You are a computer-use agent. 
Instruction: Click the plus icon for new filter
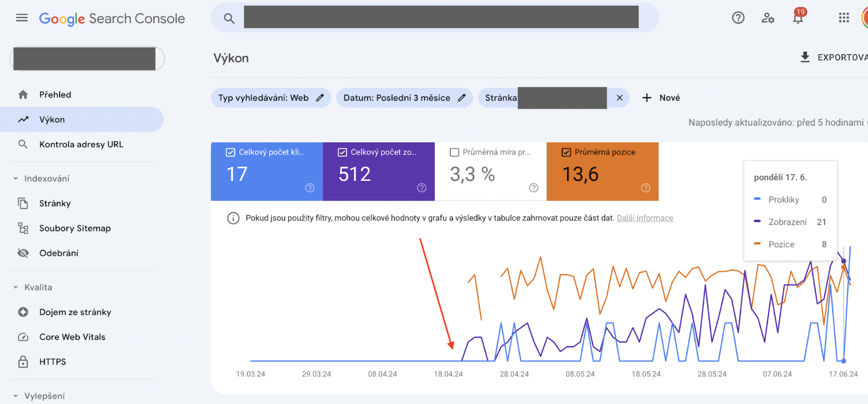646,98
